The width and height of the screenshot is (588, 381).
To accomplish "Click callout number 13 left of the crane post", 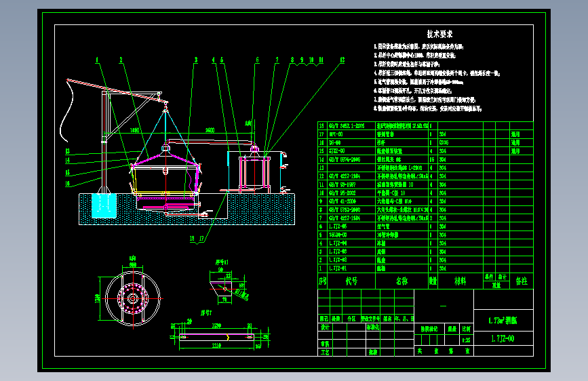I will tap(68, 151).
